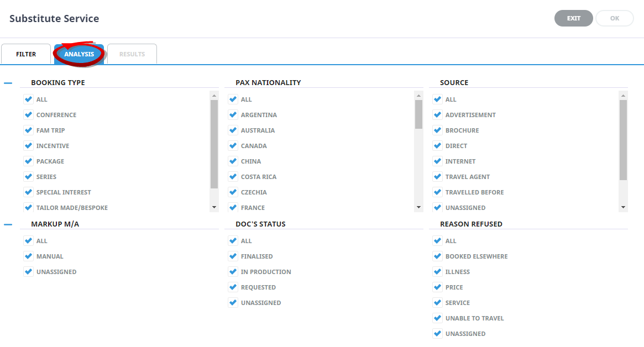Click the EXIT button
This screenshot has width=644, height=347.
point(573,18)
